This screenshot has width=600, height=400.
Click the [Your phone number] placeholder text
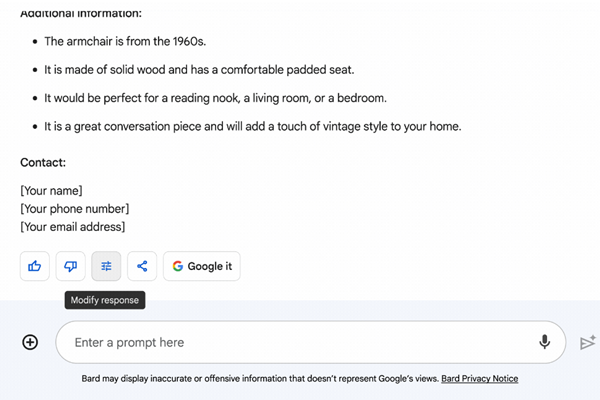pyautogui.click(x=74, y=209)
